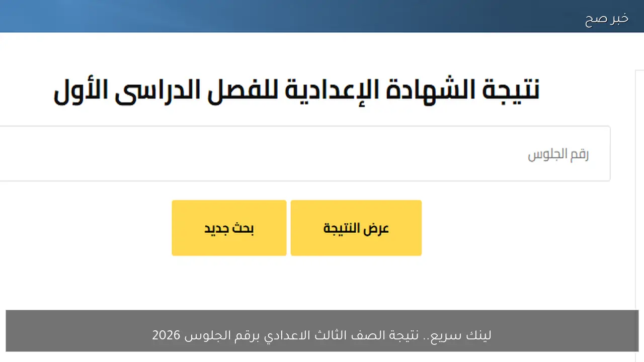Click the gray caption bar
The width and height of the screenshot is (644, 362).
point(322,331)
